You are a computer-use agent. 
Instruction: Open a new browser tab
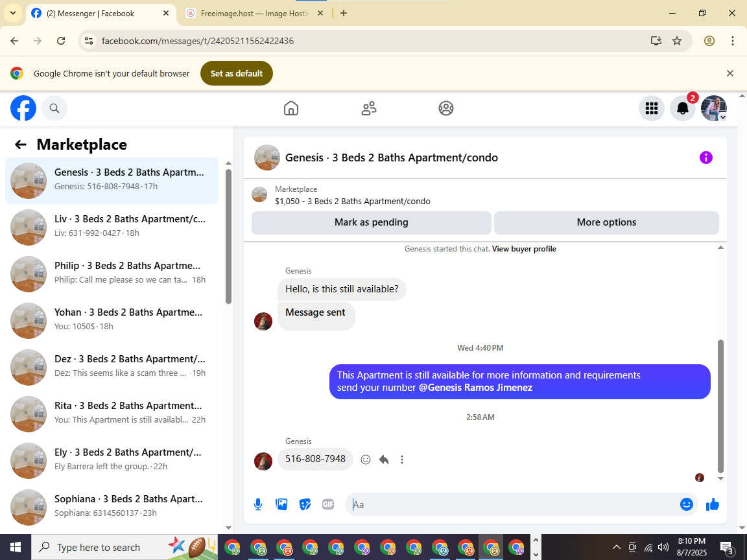(344, 14)
